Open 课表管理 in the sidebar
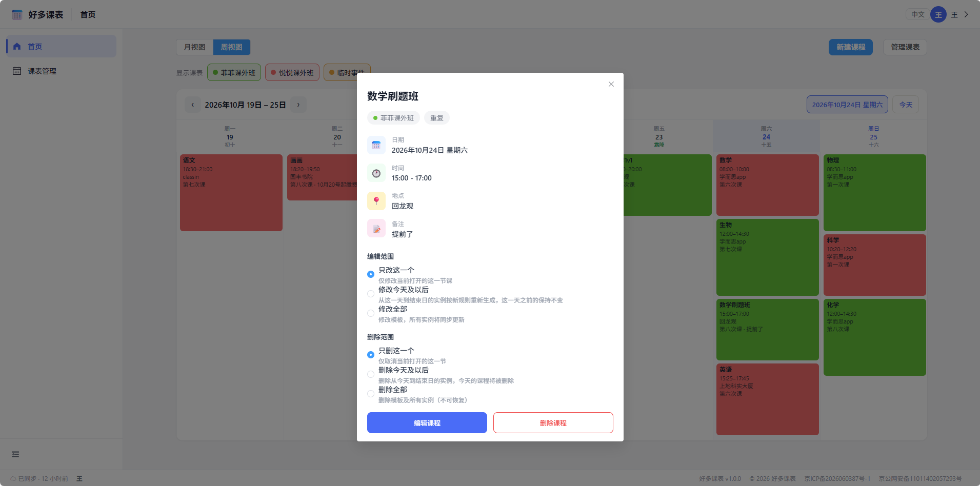The image size is (980, 486). tap(62, 71)
